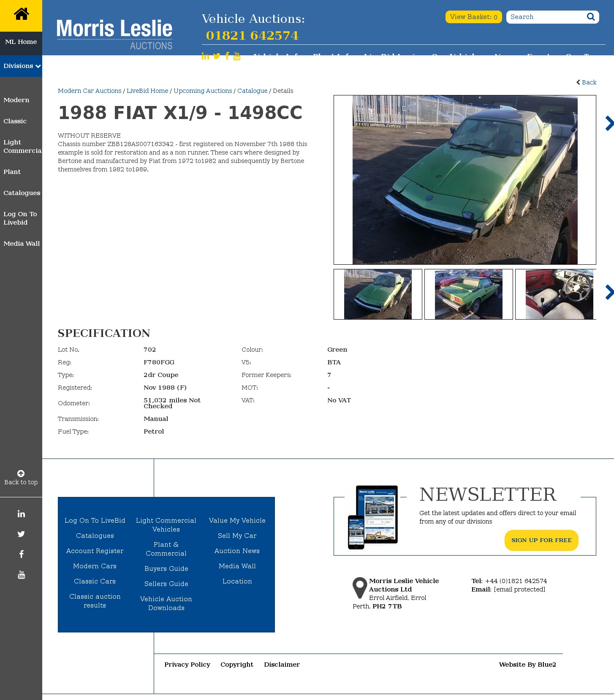This screenshot has width=614, height=700.
Task: Open Twitter icon in the header
Action: click(217, 56)
